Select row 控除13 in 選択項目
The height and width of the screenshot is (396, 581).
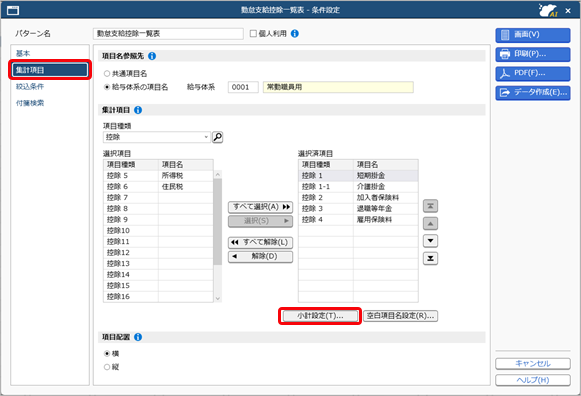(158, 263)
